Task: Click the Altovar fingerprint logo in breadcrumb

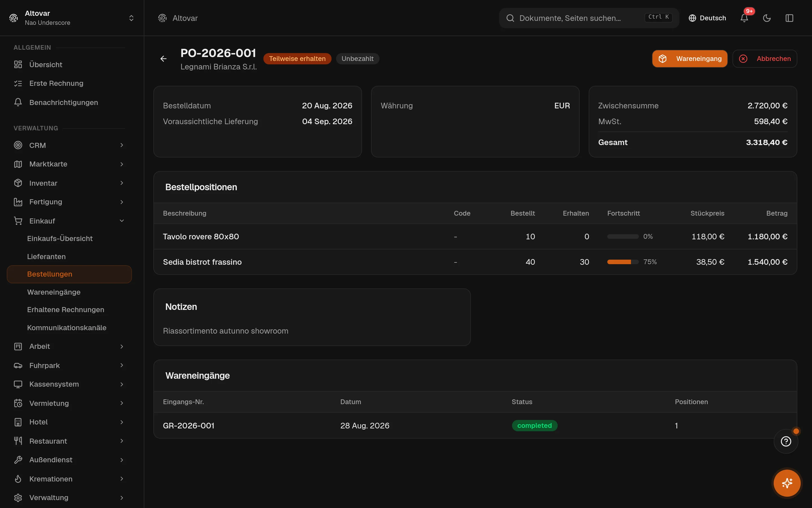Action: 162,18
